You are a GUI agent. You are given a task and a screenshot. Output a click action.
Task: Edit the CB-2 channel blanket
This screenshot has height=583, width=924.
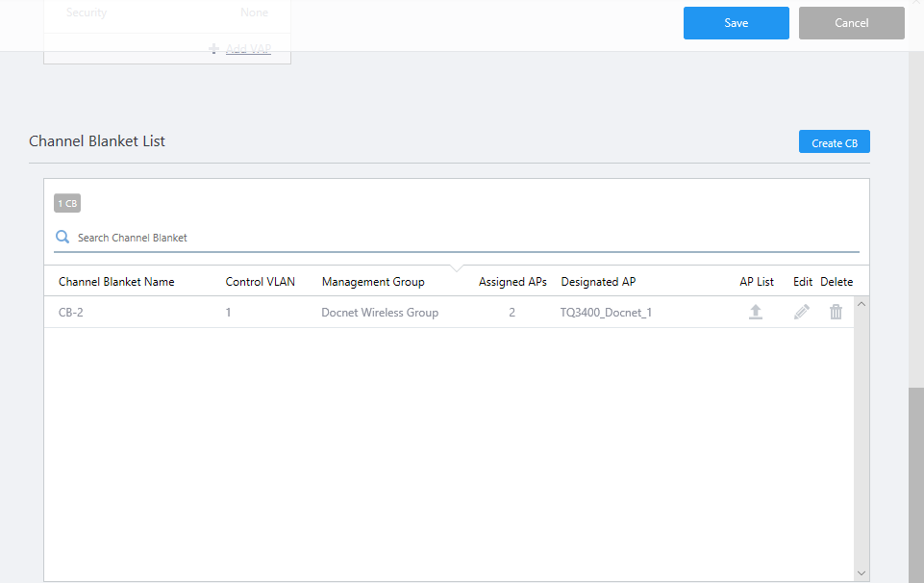click(802, 312)
